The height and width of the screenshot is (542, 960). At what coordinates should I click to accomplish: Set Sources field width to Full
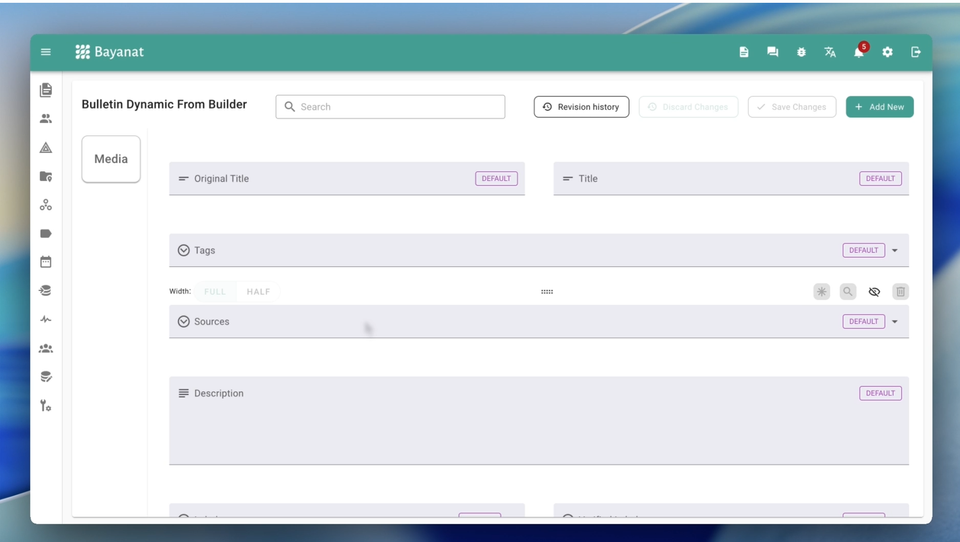tap(215, 292)
